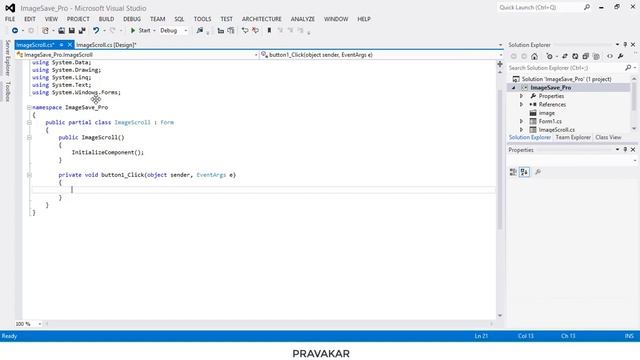Image resolution: width=640 pixels, height=360 pixels.
Task: Collapse all items in Solution Explorer
Action: coord(586,56)
